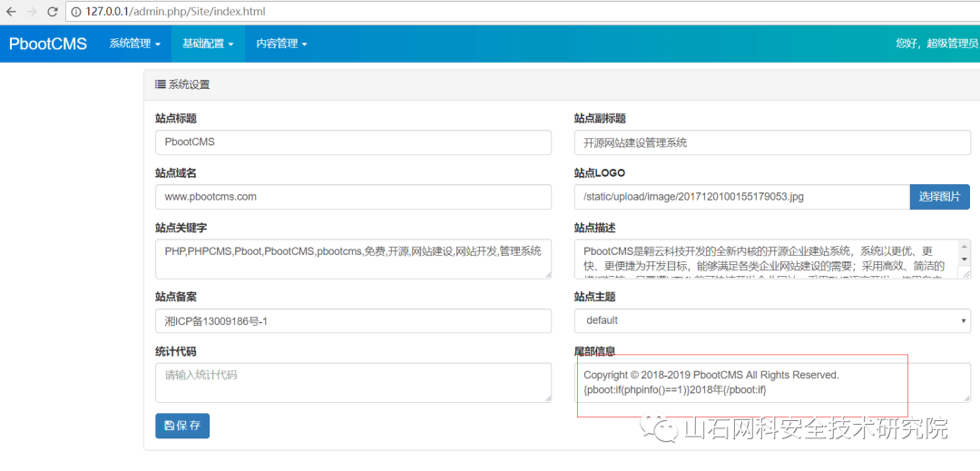980x471 pixels.
Task: Reload the page with refresh icon
Action: coord(54,11)
